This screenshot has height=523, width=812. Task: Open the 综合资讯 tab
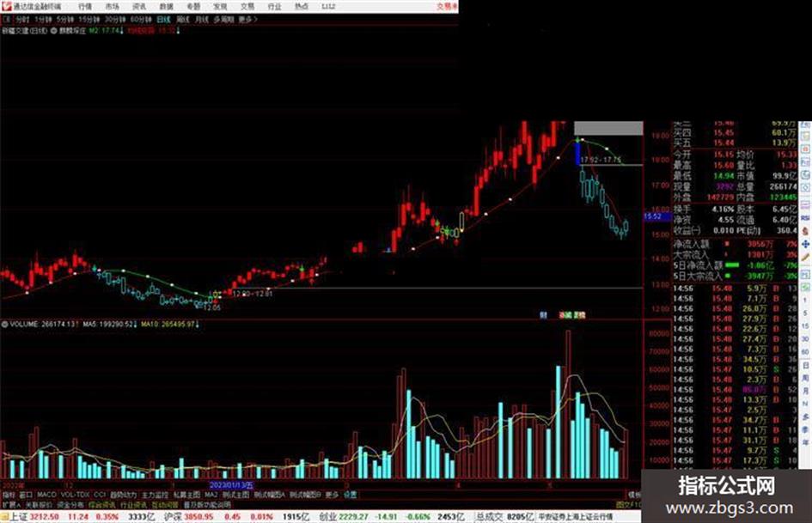pyautogui.click(x=102, y=504)
